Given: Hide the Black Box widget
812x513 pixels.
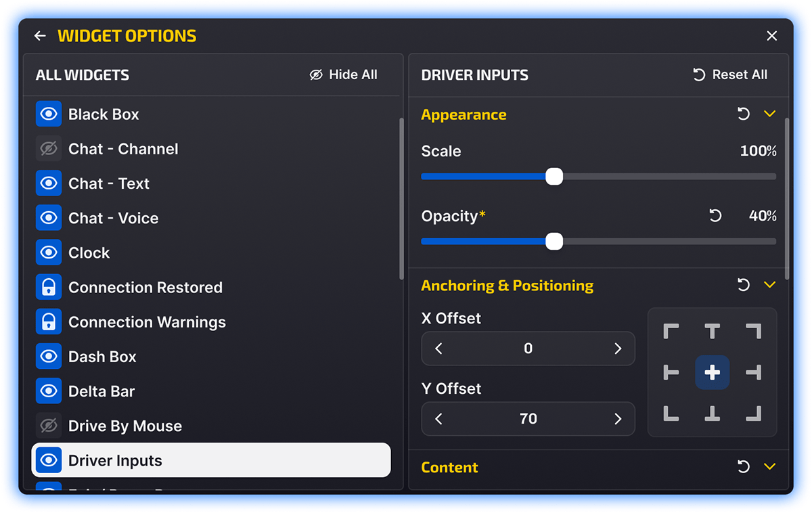Looking at the screenshot, I should tap(49, 115).
